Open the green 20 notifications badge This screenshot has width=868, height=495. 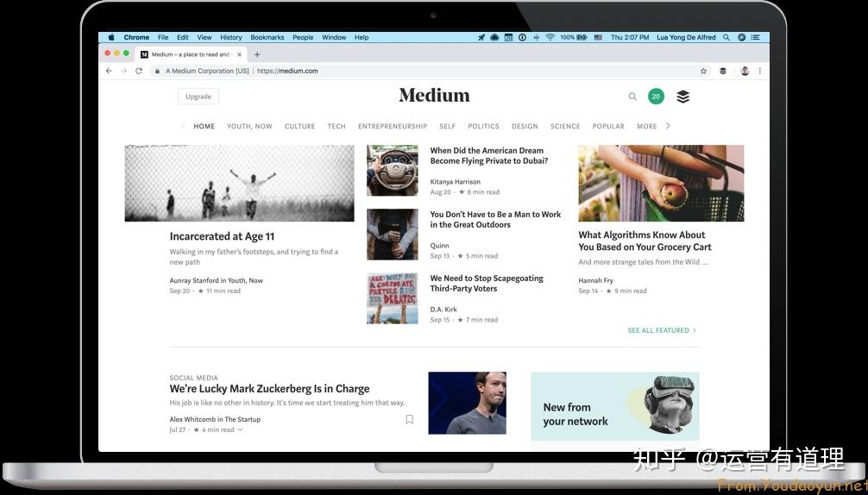tap(656, 97)
